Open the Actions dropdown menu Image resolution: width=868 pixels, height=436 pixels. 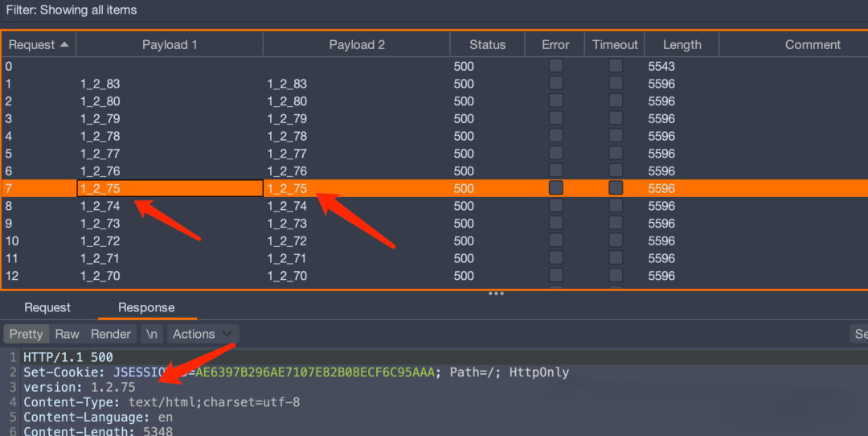(x=203, y=334)
